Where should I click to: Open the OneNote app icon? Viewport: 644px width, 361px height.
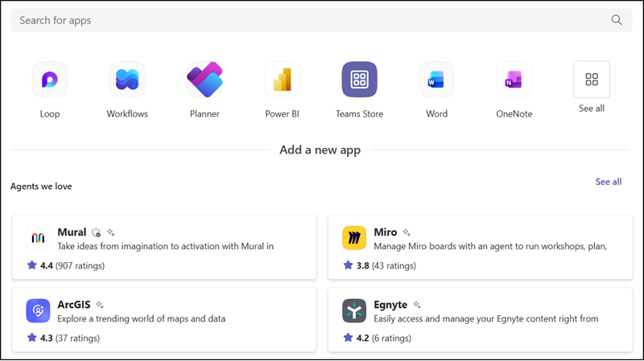(514, 80)
